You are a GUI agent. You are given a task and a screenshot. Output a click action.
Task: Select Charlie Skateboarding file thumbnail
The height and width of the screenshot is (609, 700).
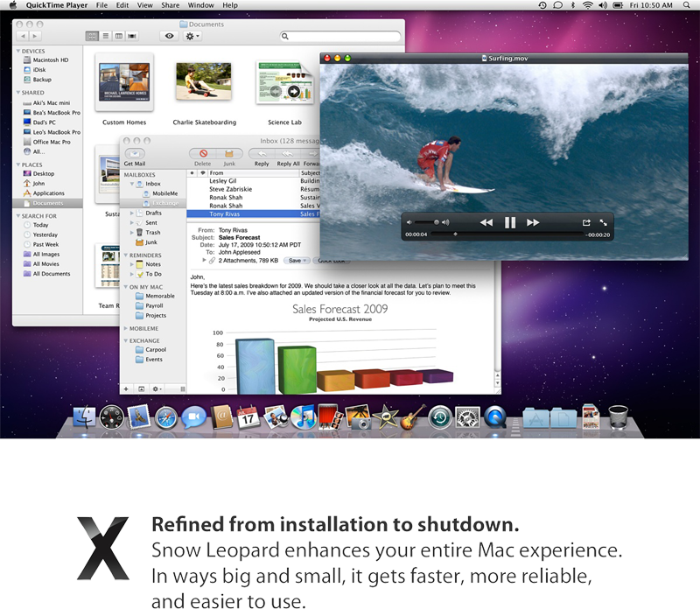(x=204, y=81)
